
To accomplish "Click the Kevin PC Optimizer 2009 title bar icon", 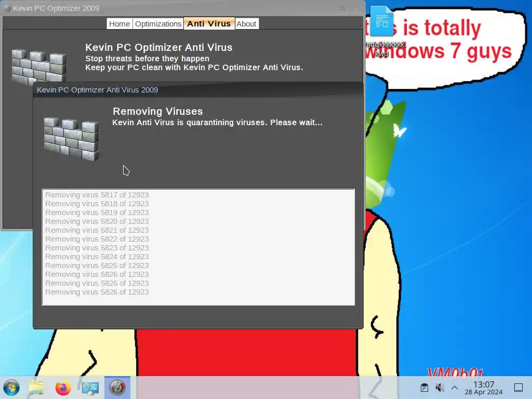I will [x=7, y=8].
